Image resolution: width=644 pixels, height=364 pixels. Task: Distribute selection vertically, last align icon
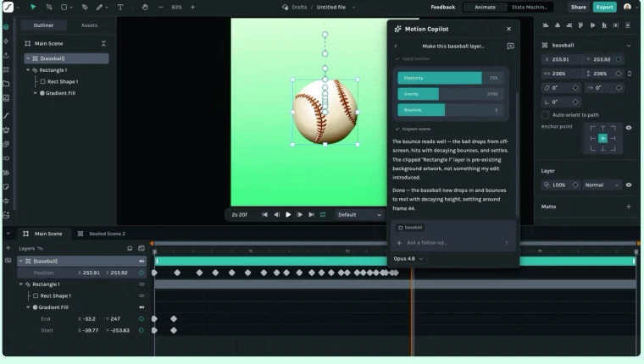tap(628, 25)
